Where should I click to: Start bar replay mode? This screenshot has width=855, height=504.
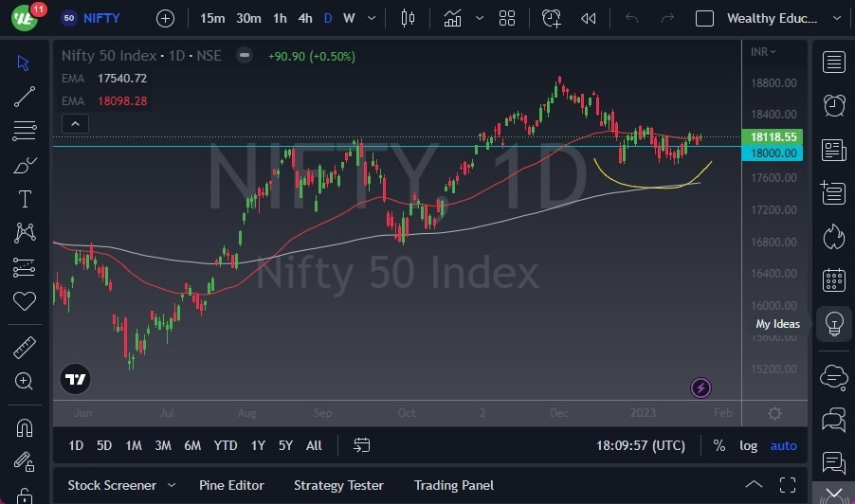pyautogui.click(x=589, y=19)
